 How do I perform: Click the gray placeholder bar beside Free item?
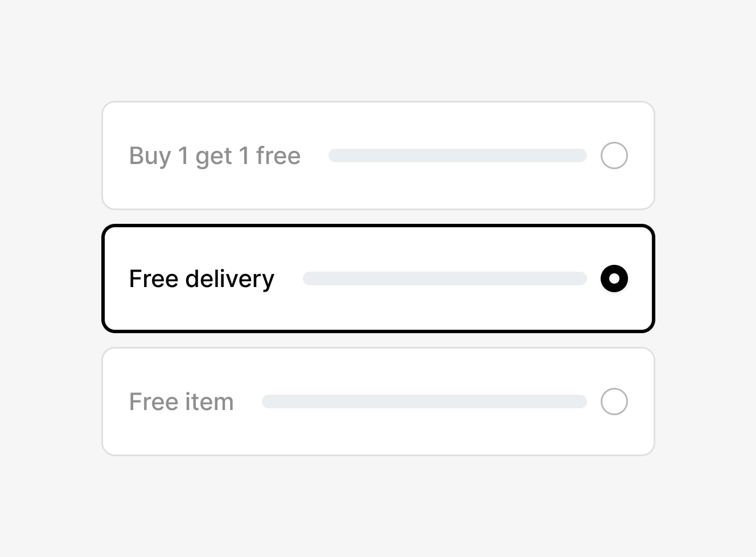pyautogui.click(x=424, y=402)
